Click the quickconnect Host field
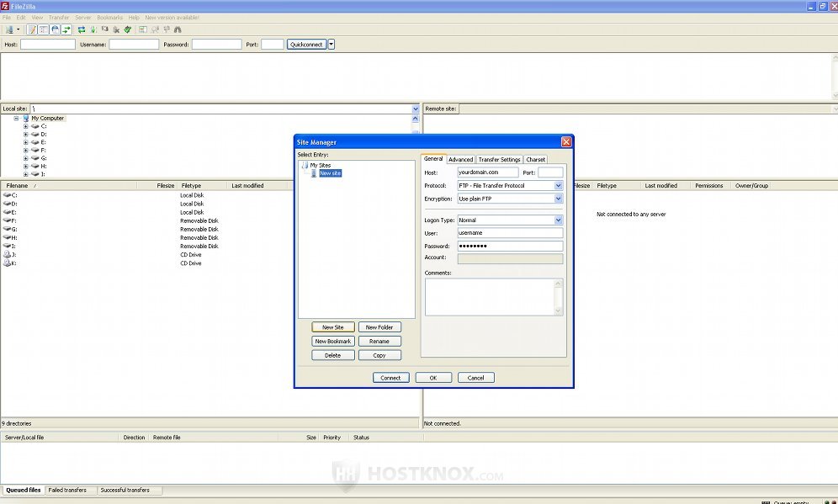 point(48,45)
